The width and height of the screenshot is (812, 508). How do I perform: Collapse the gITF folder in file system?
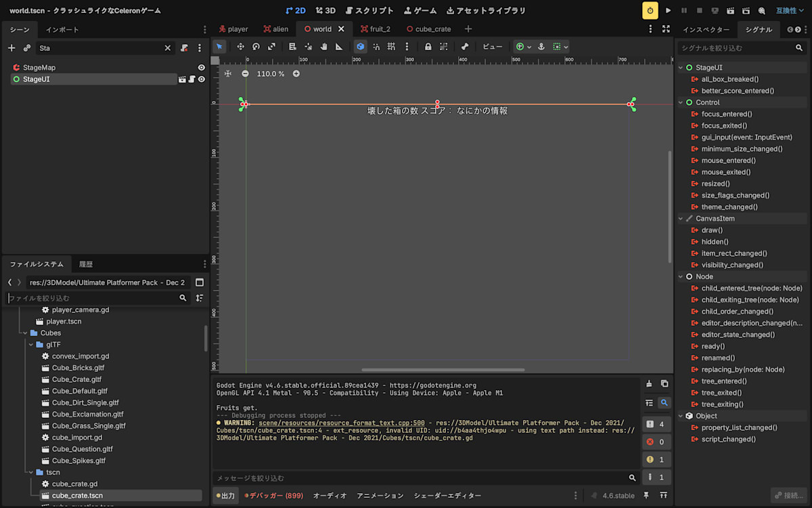pos(30,345)
